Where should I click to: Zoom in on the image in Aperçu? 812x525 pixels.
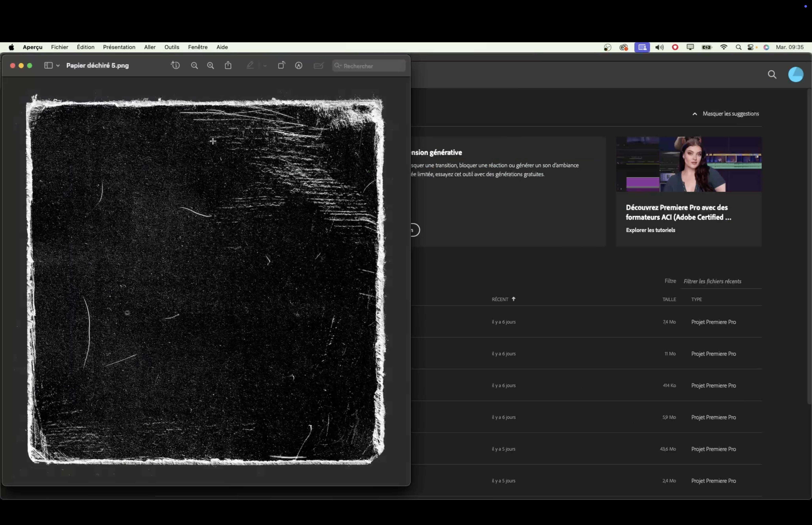coord(211,66)
